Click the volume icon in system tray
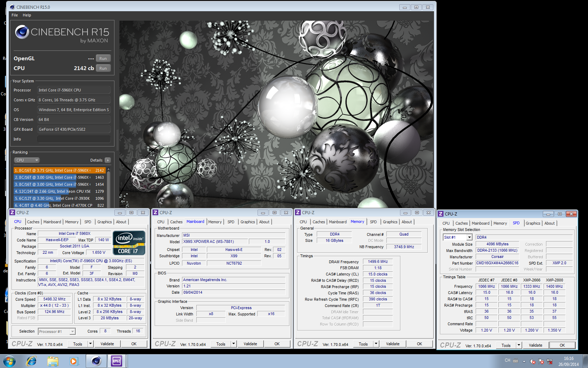 (x=533, y=361)
